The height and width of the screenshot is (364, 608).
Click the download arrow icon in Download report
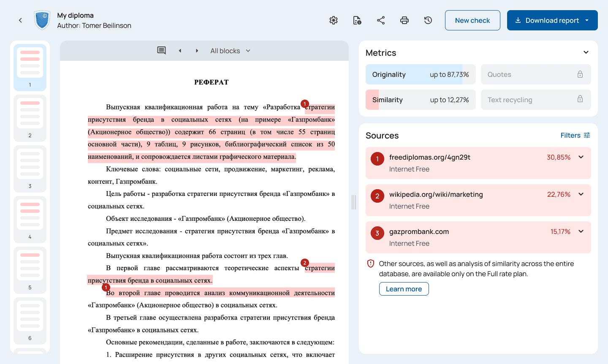click(x=518, y=20)
